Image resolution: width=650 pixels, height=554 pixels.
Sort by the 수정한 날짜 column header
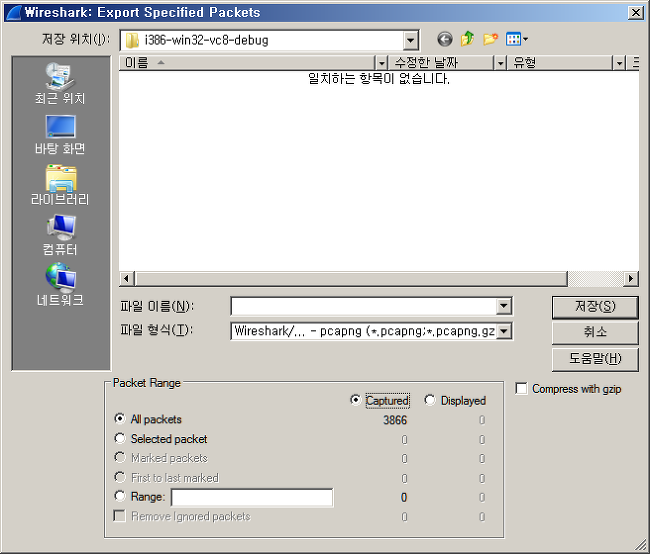point(441,63)
